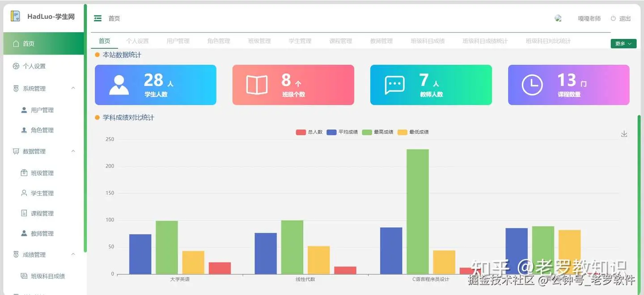Click the yellow 最低成绩 bar for 线性代数
This screenshot has width=644, height=295.
tap(319, 260)
